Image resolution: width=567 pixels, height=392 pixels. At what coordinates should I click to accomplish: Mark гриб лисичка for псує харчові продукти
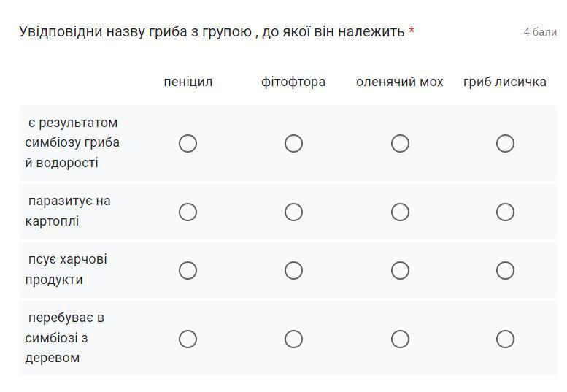tap(505, 270)
